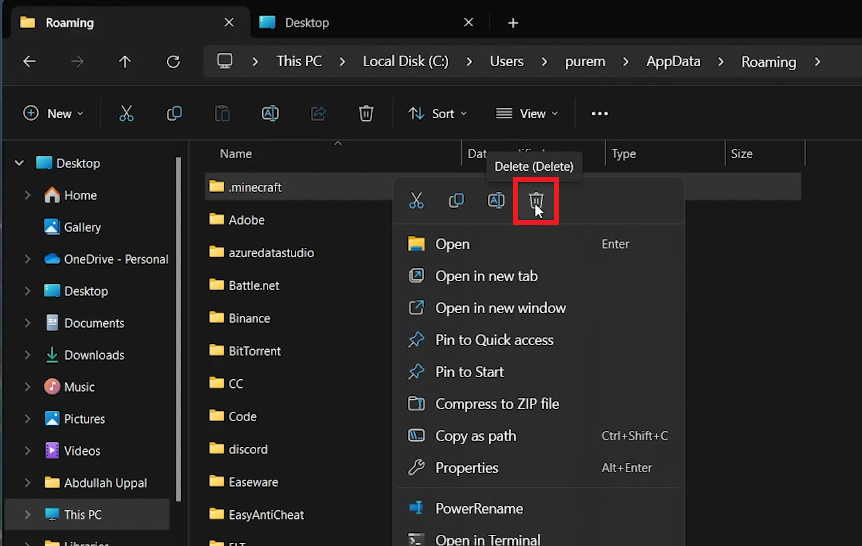Open the Sort dropdown
Screen dimensions: 862x546
(437, 114)
